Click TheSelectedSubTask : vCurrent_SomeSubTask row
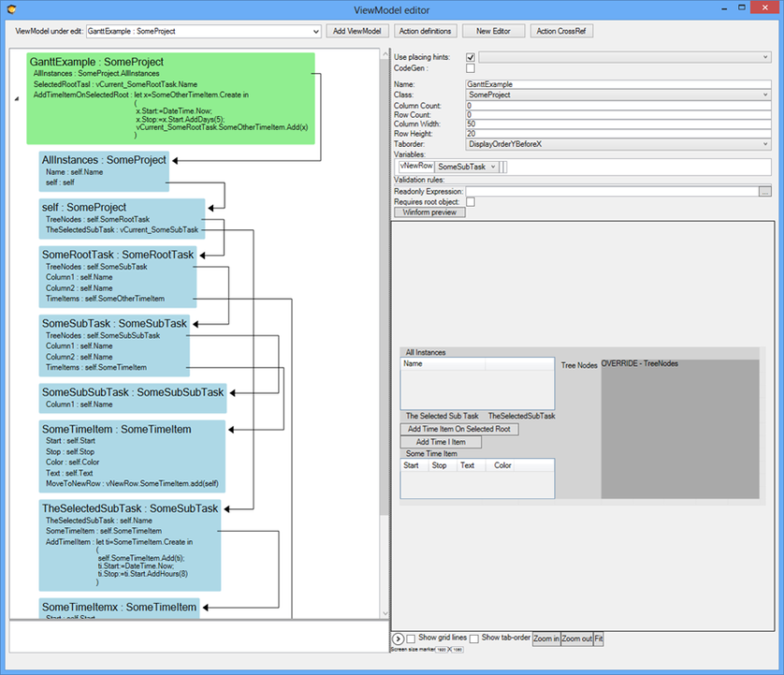This screenshot has height=675, width=784. coord(122,229)
